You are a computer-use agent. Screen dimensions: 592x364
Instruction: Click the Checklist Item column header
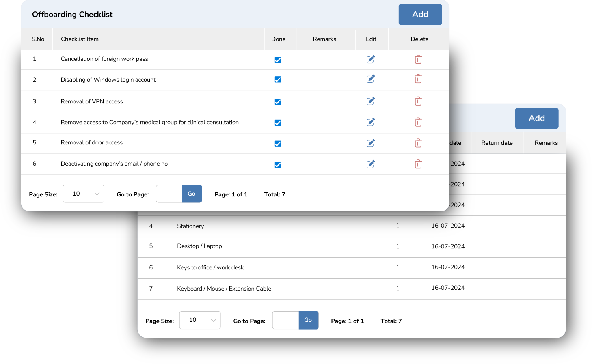(80, 39)
